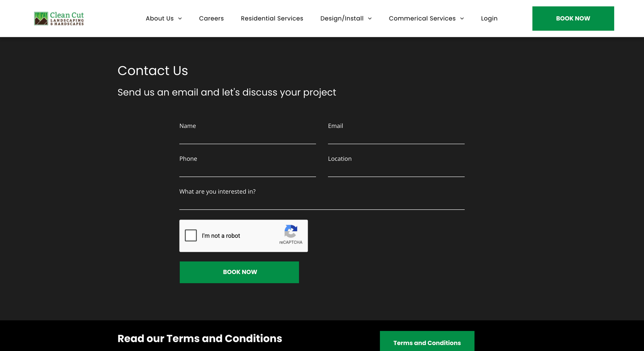
Task: Select the Phone input field
Action: tap(248, 171)
